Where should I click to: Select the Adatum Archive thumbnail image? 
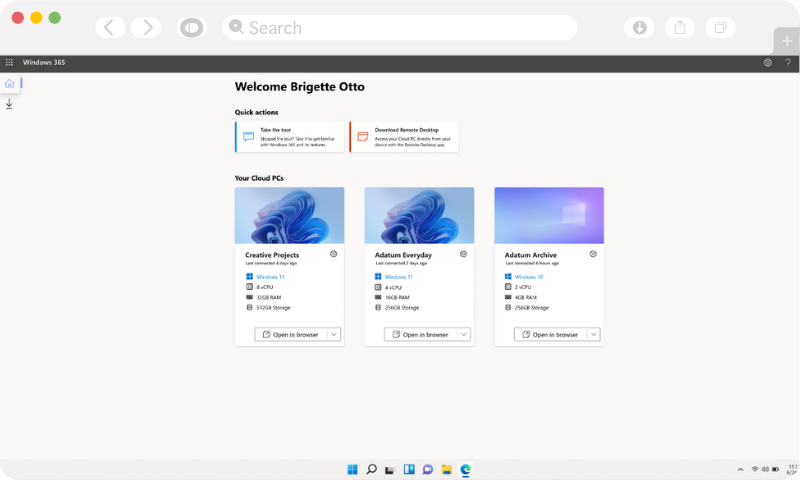549,215
